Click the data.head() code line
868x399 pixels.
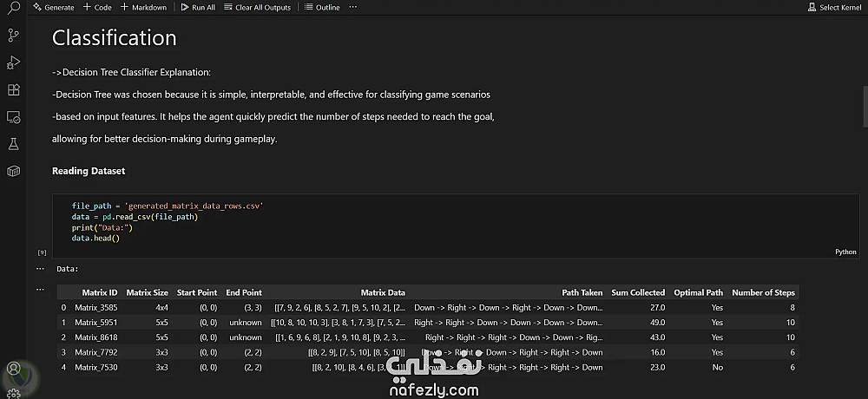[95, 239]
